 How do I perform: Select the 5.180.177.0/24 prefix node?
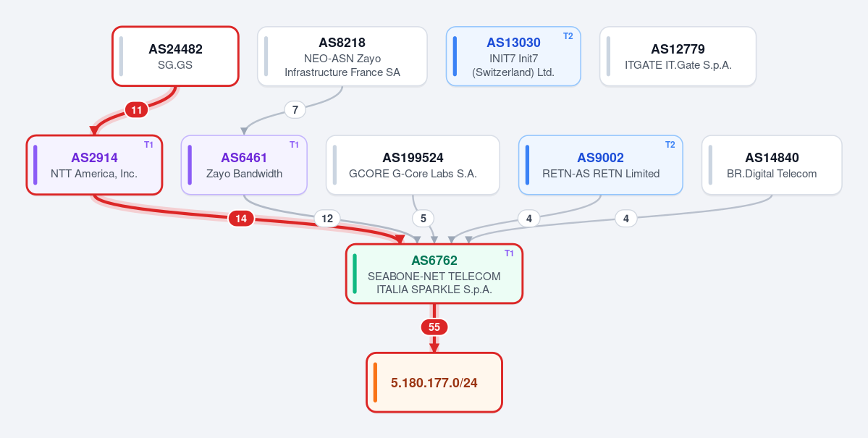[434, 383]
